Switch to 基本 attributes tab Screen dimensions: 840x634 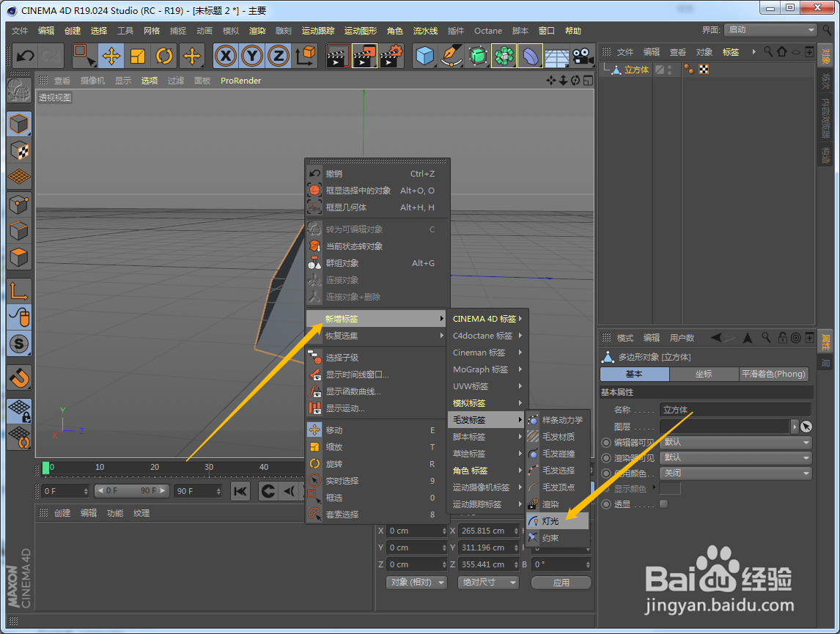634,374
